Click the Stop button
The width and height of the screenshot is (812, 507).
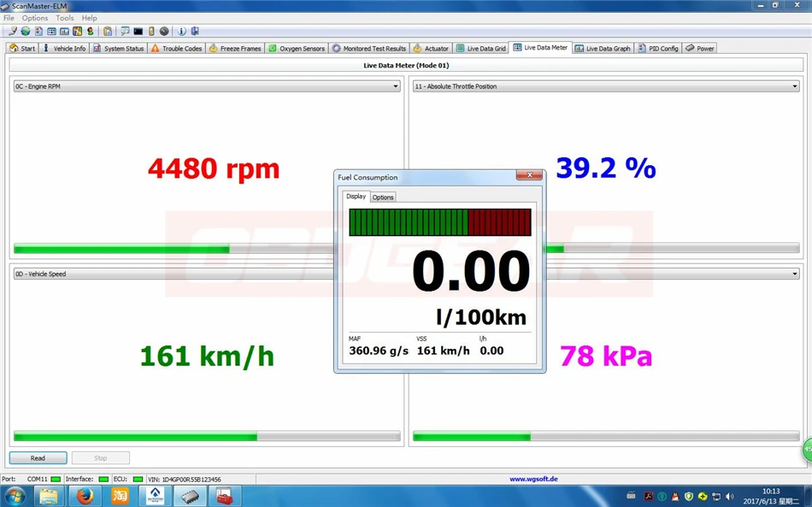tap(101, 457)
